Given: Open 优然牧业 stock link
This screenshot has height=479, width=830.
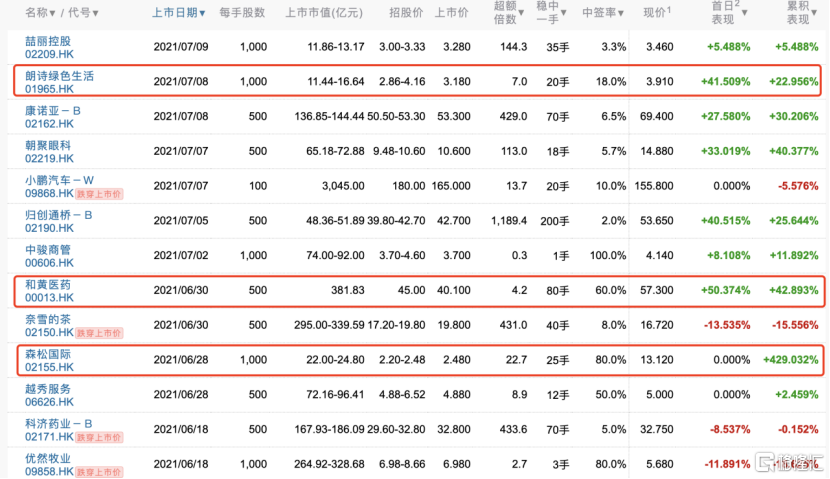Looking at the screenshot, I should pyautogui.click(x=48, y=458).
